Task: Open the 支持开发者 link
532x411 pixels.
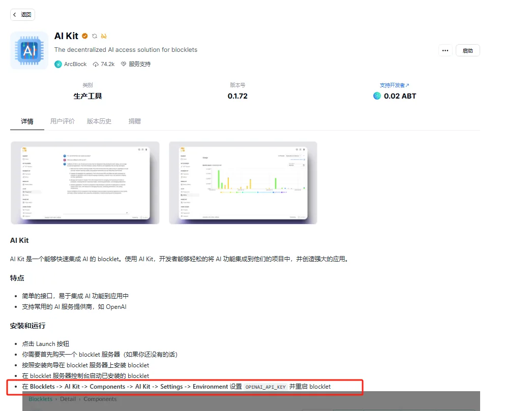Action: (x=394, y=85)
